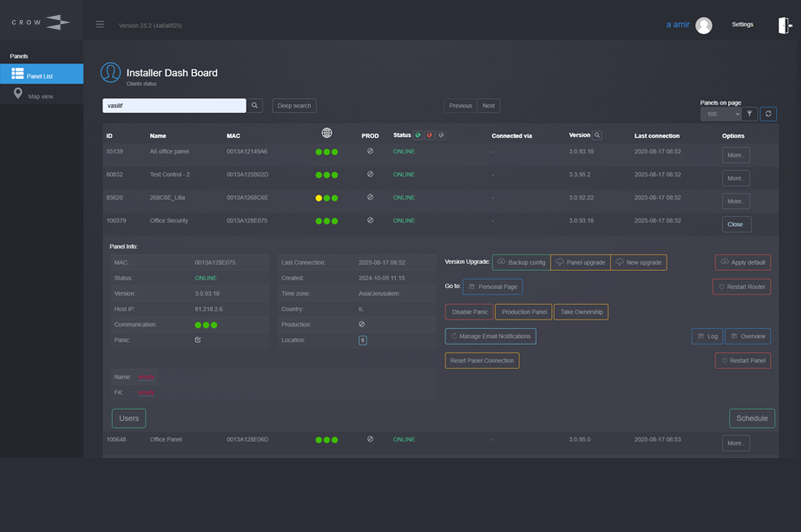
Task: Click the user avatar icon
Action: click(x=704, y=26)
